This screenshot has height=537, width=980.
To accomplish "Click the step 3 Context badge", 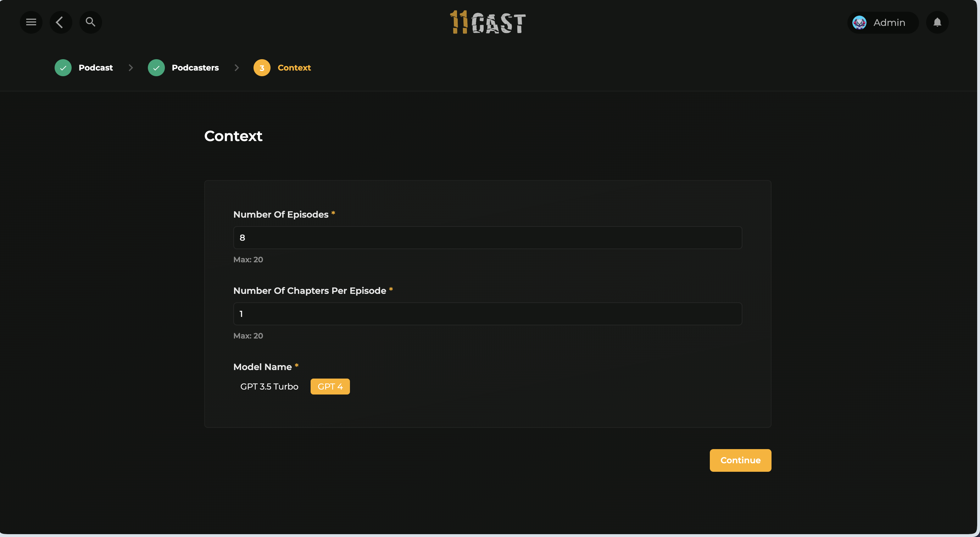I will tap(262, 68).
